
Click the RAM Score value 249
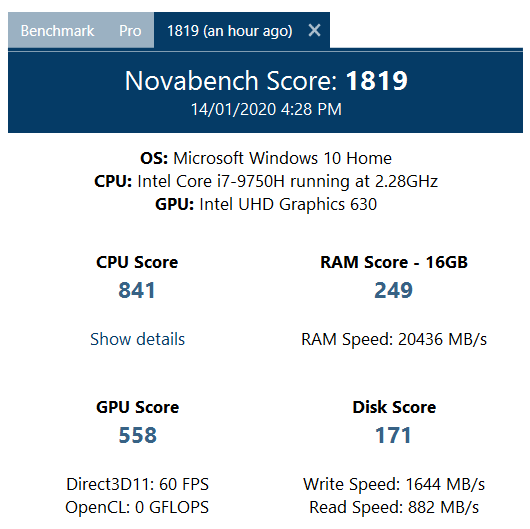(394, 290)
